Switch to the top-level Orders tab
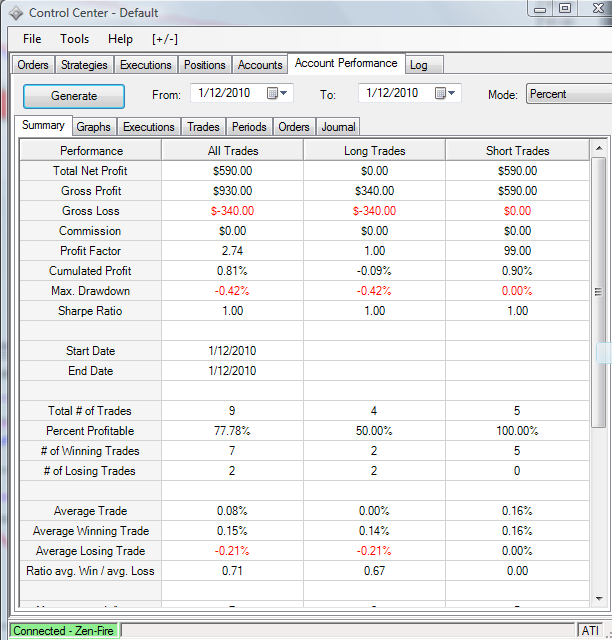Image resolution: width=612 pixels, height=640 pixels. pos(33,65)
